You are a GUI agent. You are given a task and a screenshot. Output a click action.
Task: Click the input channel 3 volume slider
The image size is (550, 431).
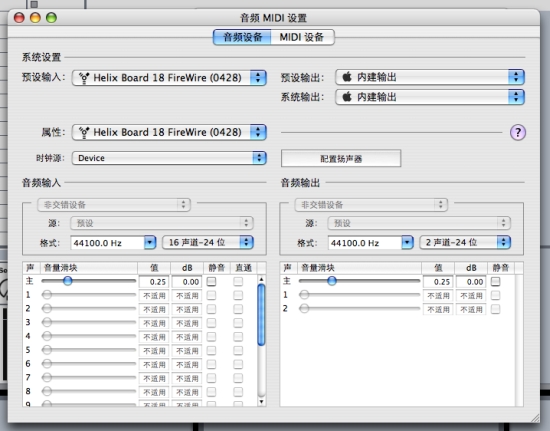(x=88, y=322)
